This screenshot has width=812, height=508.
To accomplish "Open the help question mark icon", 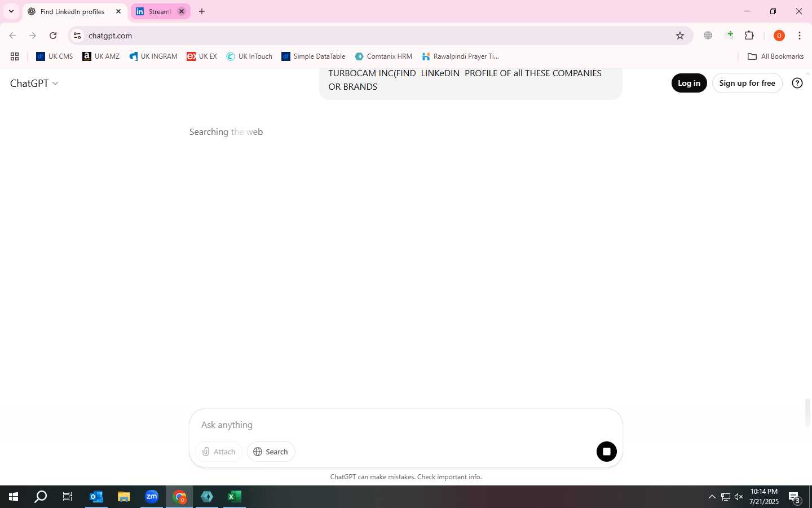I will click(x=797, y=83).
